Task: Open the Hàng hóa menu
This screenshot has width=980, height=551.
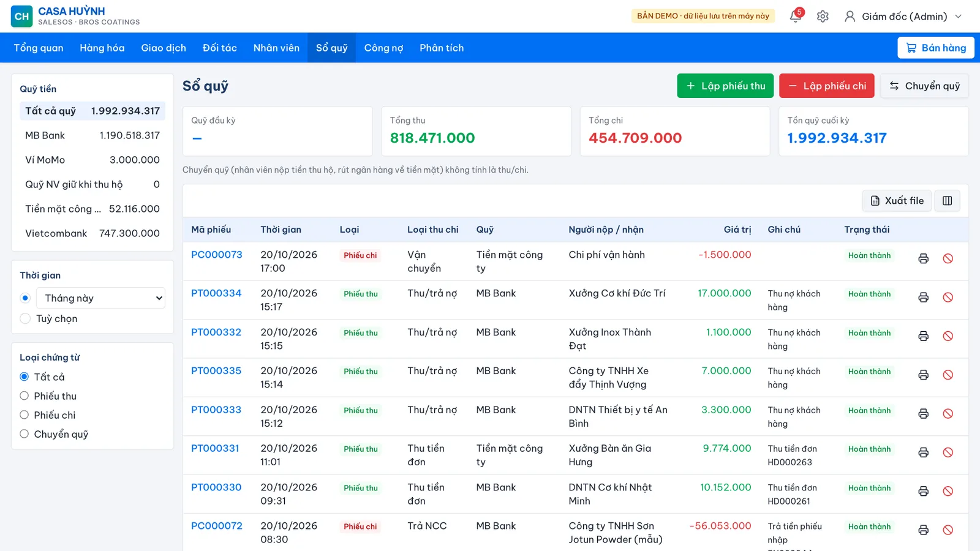Action: pyautogui.click(x=102, y=48)
